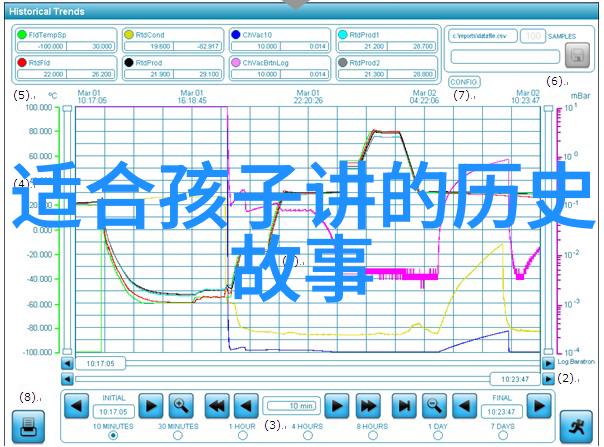604x447 pixels.
Task: Click the CONFIG button
Action: click(x=464, y=82)
